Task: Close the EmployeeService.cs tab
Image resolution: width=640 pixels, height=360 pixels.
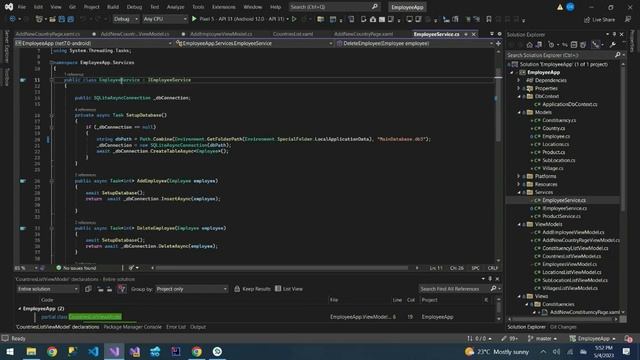Action: [x=473, y=34]
